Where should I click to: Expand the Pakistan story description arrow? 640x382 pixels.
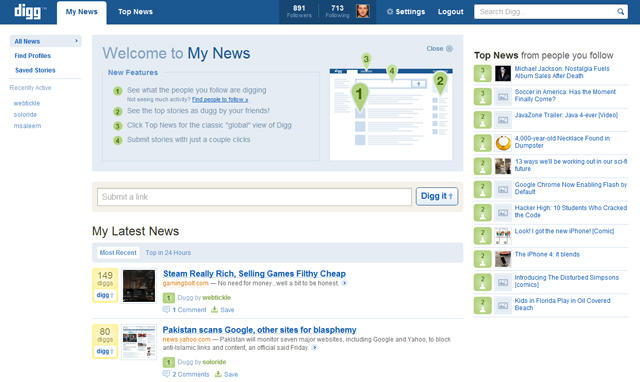[314, 348]
